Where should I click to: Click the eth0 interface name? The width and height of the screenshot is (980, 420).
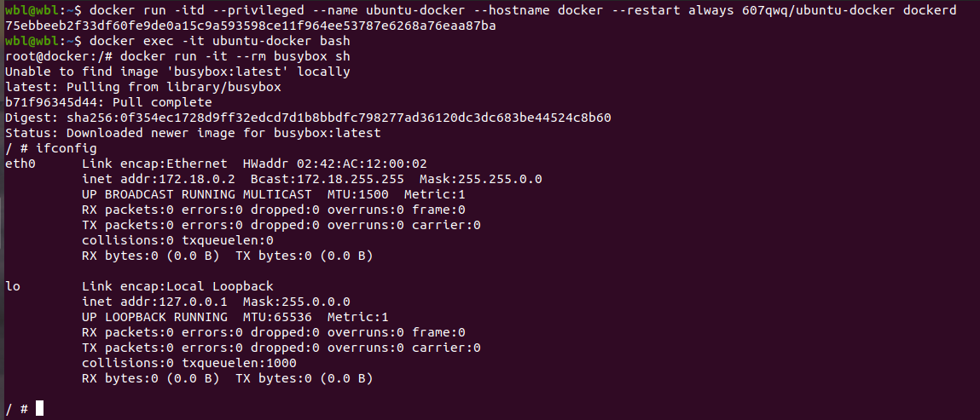(20, 164)
